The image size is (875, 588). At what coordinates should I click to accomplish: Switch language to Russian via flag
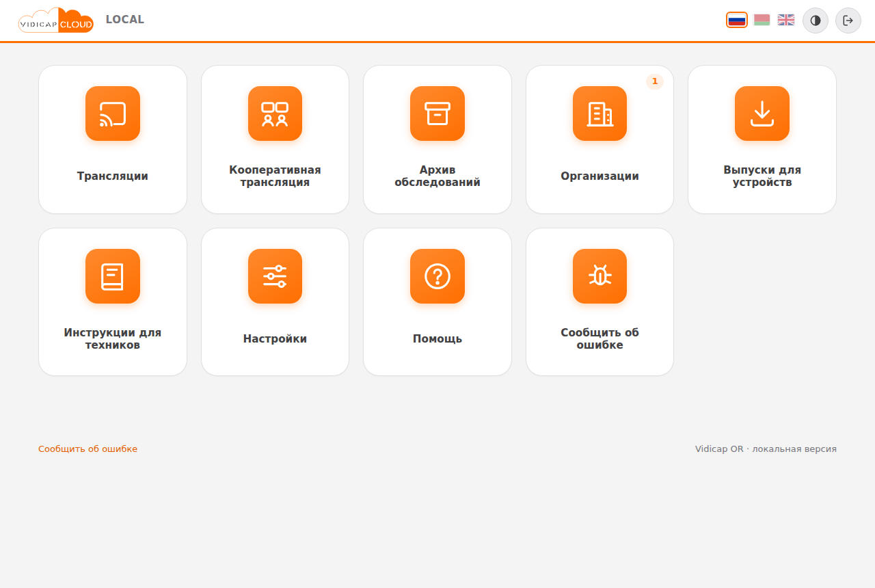[737, 20]
